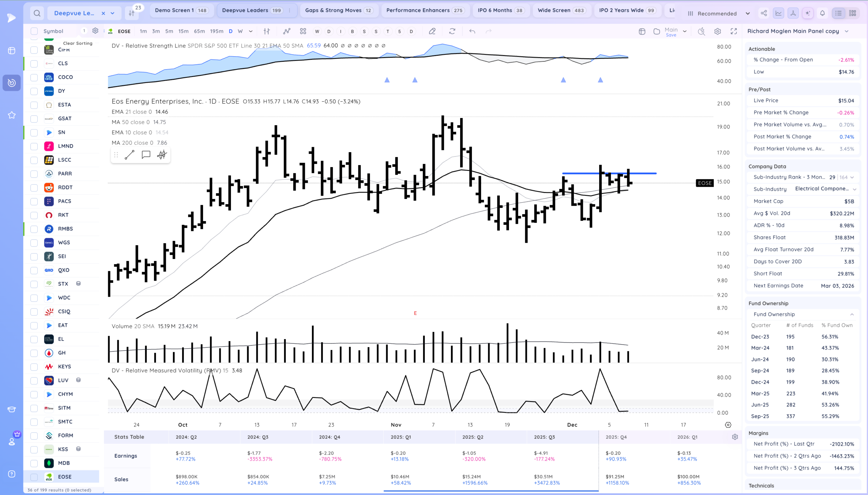Select the trend line drawing tool
Screen dimensions: 868x495
(129, 155)
